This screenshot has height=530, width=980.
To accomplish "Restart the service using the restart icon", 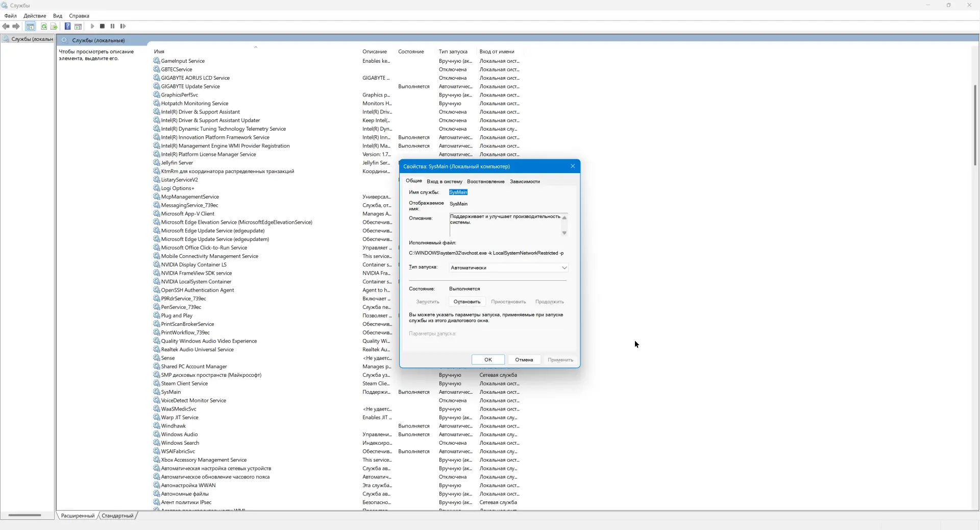I will (x=123, y=27).
